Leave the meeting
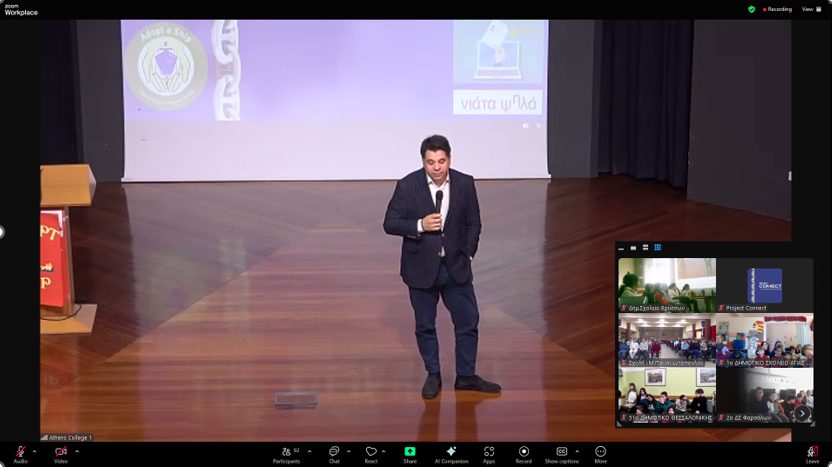Viewport: 832px width, 467px height. click(x=812, y=452)
